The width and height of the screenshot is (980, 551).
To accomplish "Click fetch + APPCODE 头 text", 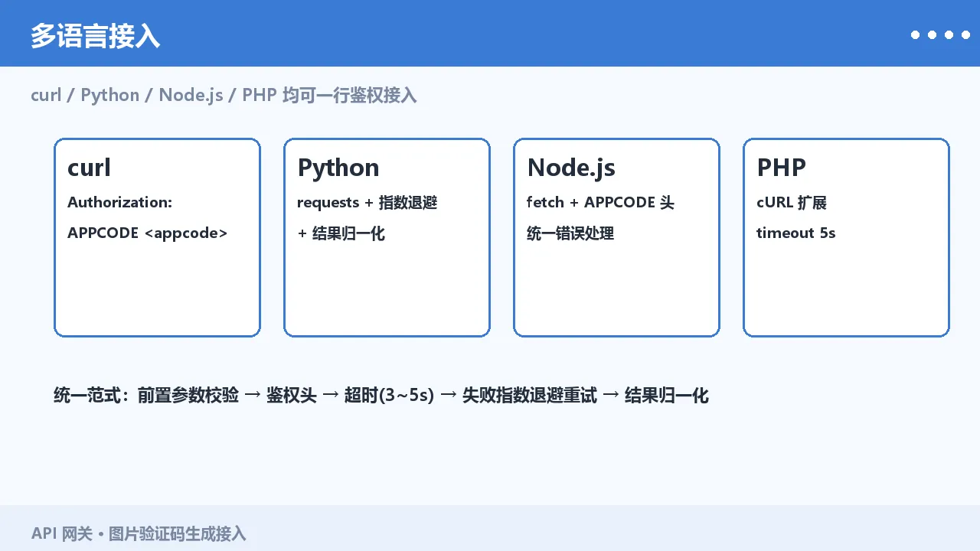I will pos(600,202).
